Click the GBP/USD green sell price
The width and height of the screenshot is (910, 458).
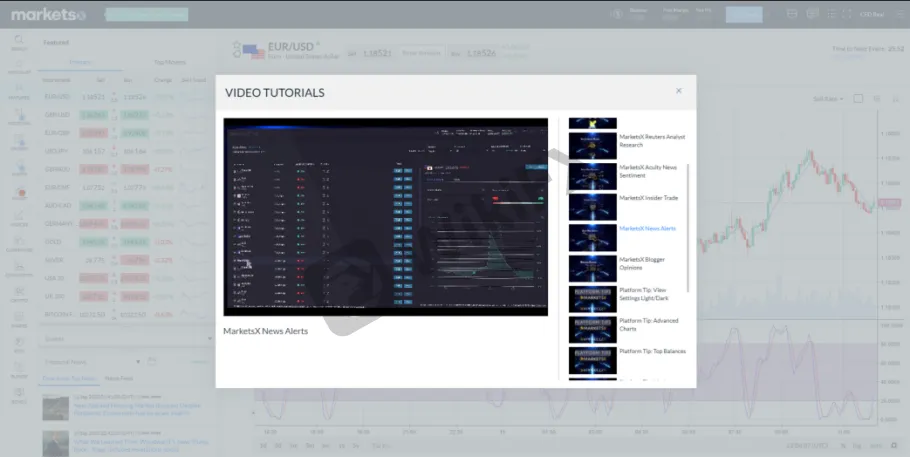tap(93, 115)
